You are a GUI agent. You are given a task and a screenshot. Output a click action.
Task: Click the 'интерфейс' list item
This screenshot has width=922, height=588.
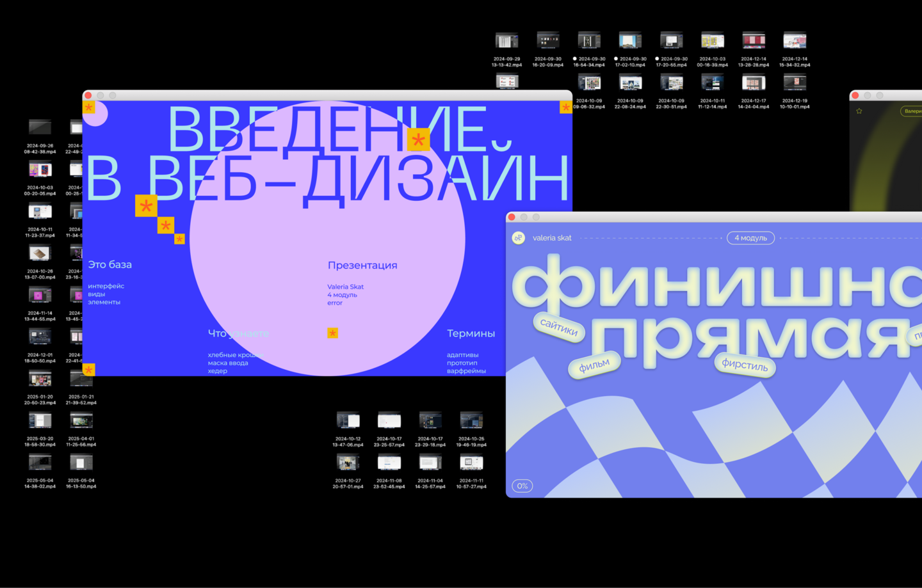click(x=106, y=286)
